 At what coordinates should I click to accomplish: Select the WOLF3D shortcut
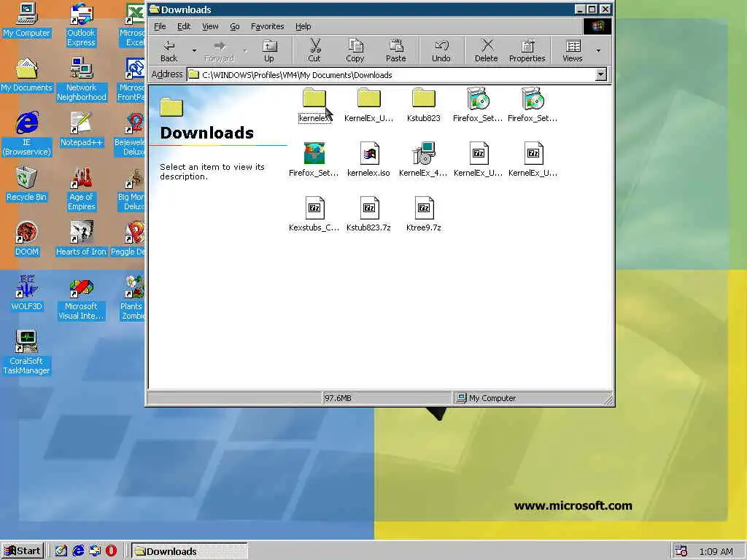click(x=27, y=294)
